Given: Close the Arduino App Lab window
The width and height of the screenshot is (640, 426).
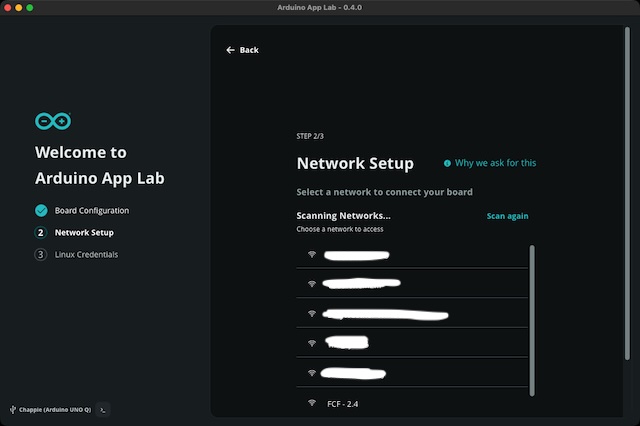Looking at the screenshot, I should click(8, 8).
